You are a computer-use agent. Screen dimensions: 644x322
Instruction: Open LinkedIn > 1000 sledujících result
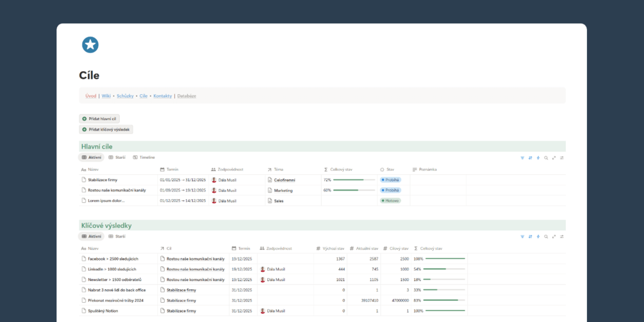point(111,269)
